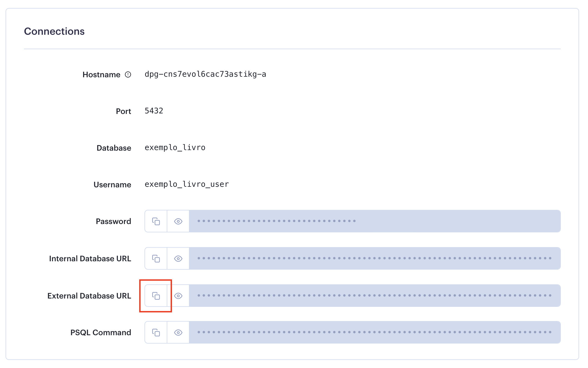
Task: Select the port number 5432
Action: tap(154, 111)
